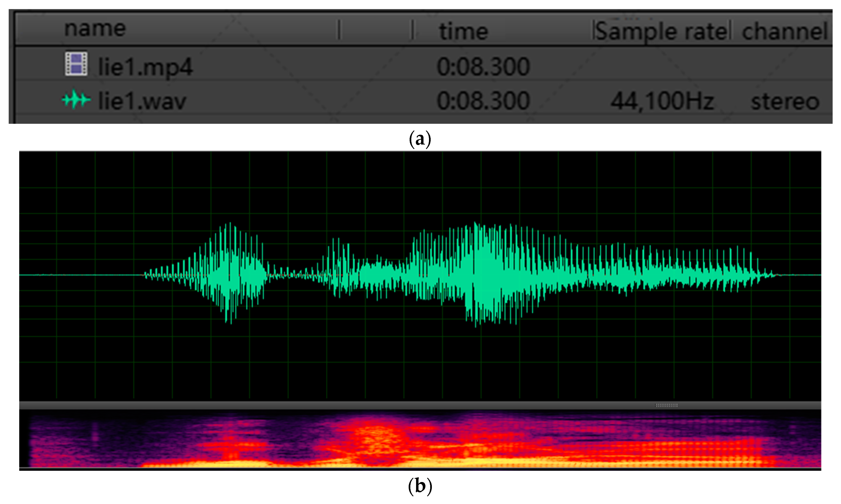The image size is (841, 504).
Task: Click the channel column header
Action: (785, 31)
